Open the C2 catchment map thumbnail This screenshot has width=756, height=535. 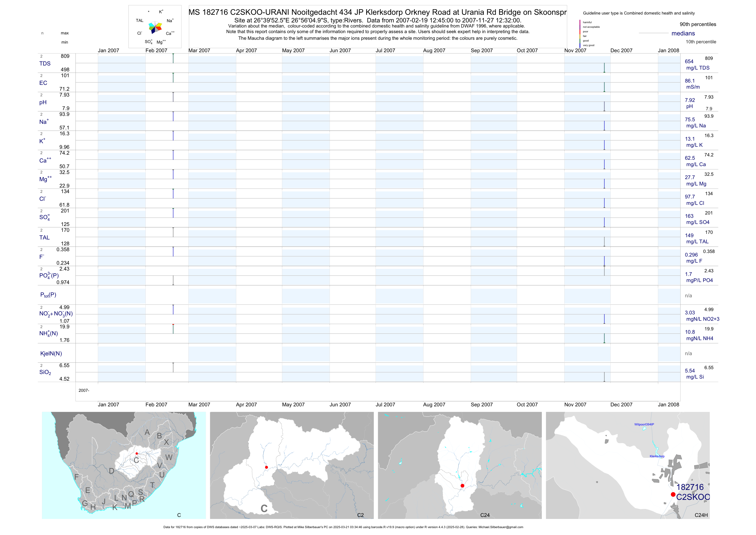(x=292, y=465)
